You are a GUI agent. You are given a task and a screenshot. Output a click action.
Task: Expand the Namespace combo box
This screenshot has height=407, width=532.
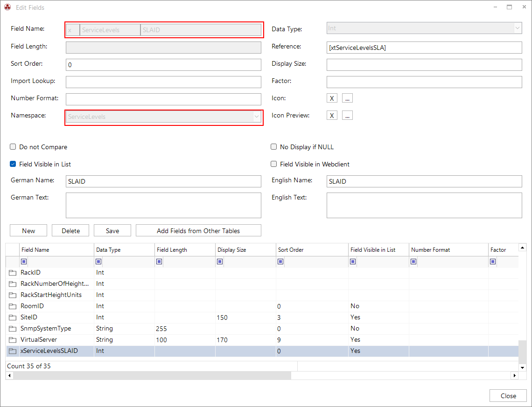(257, 117)
